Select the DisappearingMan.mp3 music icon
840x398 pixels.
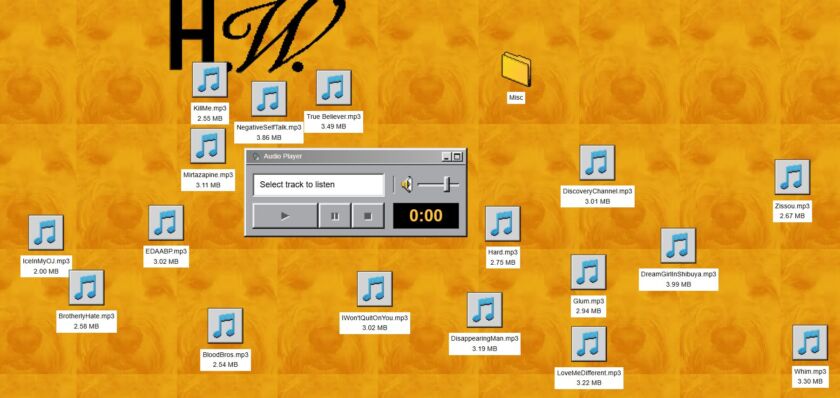(x=484, y=310)
